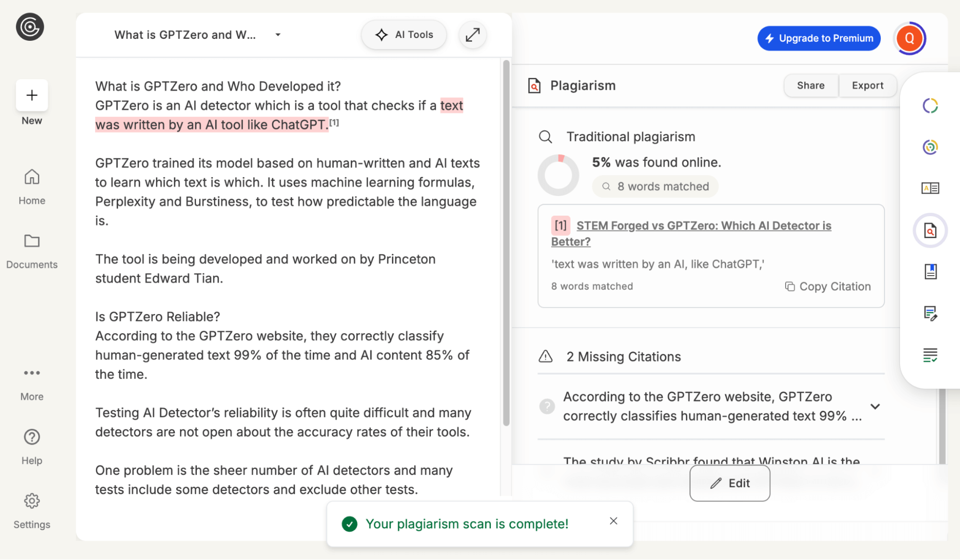Click the Plagiarism panel header icon
Image resolution: width=960 pixels, height=560 pixels.
coord(534,85)
